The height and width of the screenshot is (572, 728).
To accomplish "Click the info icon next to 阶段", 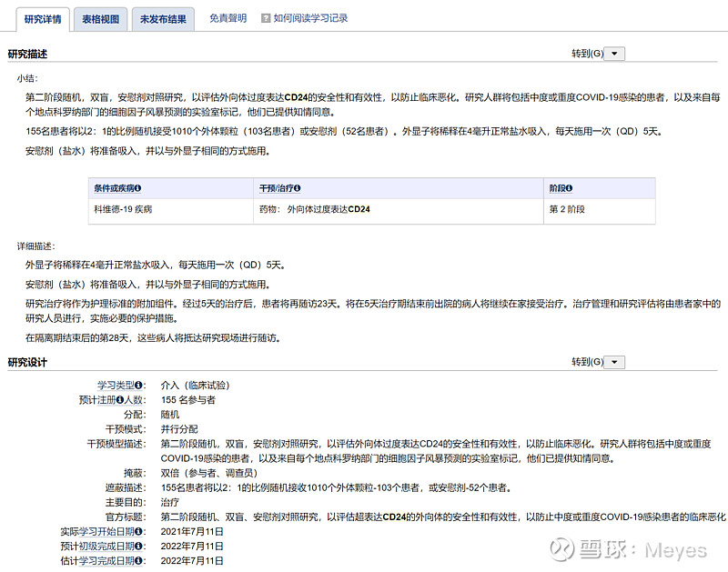I will tap(570, 188).
